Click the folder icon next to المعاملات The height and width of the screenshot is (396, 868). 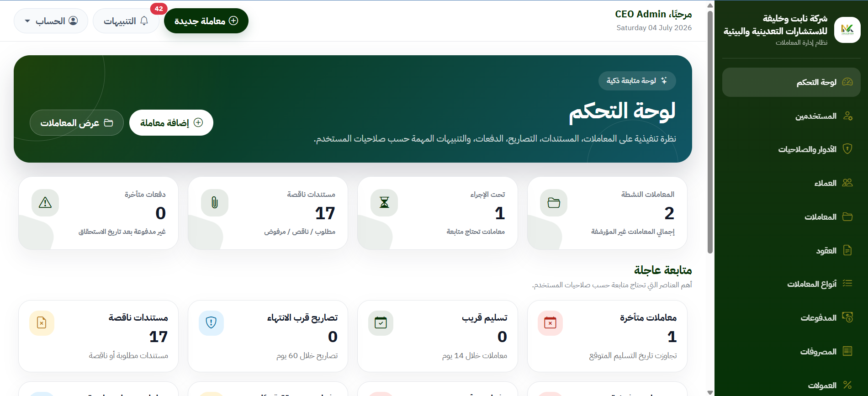847,216
